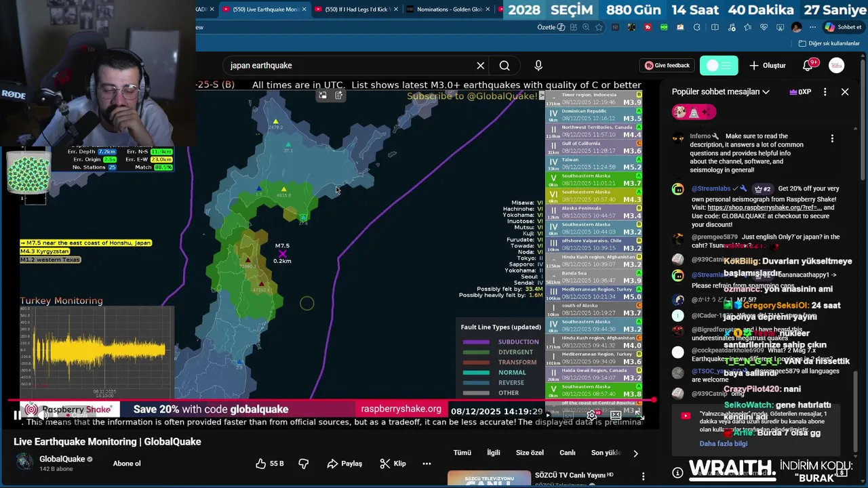Viewport: 868px width, 488px height.
Task: Click the M7.5 near east coast of Honshu label
Action: 85,243
